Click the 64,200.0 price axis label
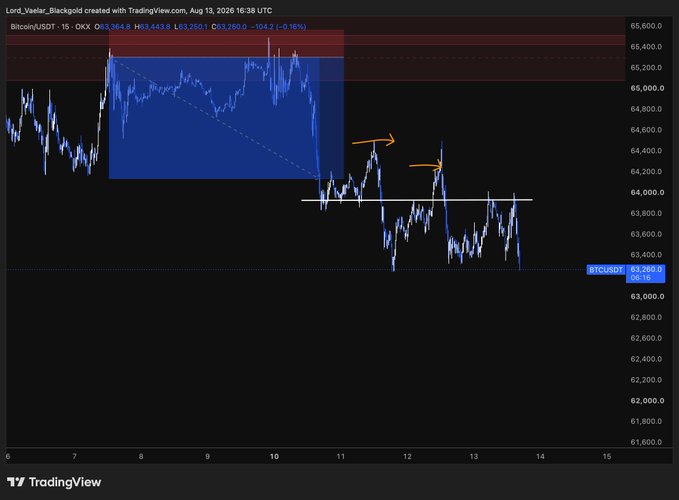 tap(646, 171)
